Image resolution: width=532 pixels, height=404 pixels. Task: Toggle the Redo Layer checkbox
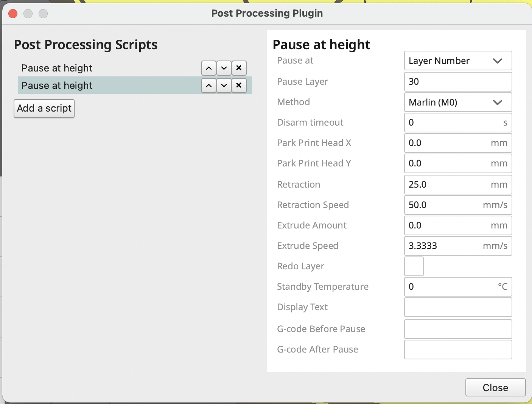click(414, 266)
